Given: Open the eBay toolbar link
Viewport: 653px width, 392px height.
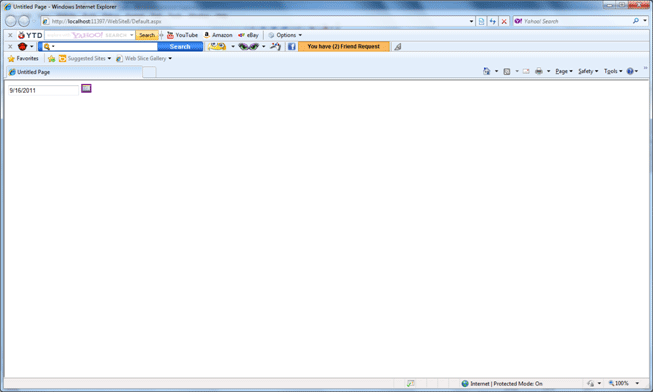Looking at the screenshot, I should click(249, 35).
